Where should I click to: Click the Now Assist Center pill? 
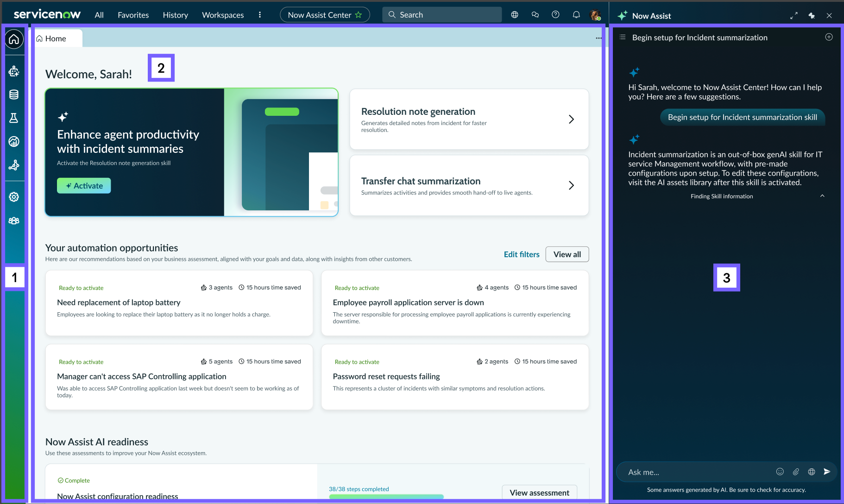click(x=325, y=15)
